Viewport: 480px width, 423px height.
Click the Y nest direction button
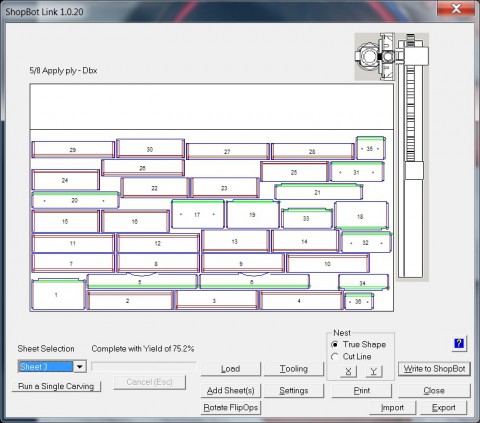tap(374, 371)
